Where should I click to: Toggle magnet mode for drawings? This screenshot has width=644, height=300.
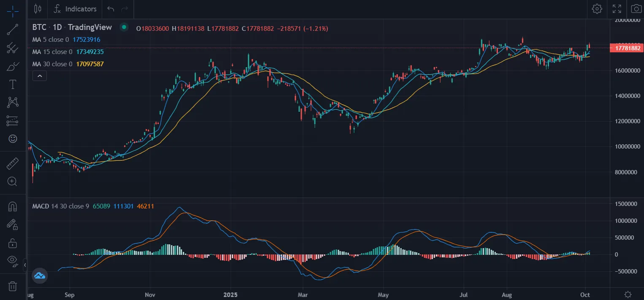[x=13, y=206]
